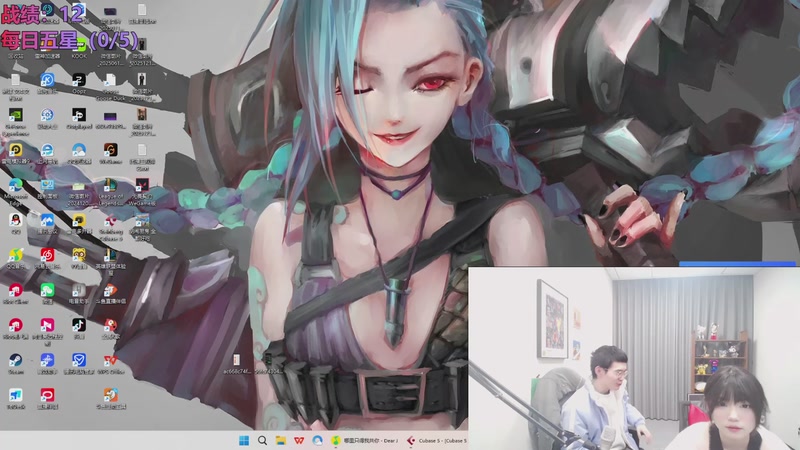Open the KOOK desktop shortcut

click(79, 48)
